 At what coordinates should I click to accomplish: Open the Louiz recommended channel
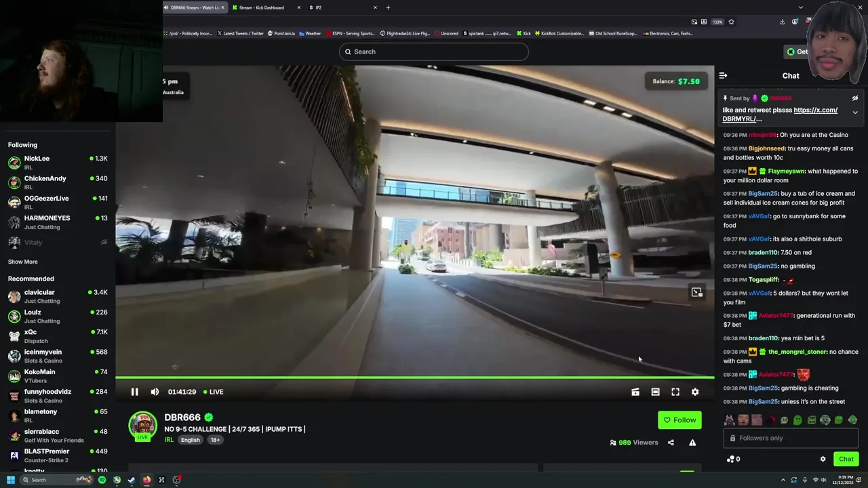point(58,316)
